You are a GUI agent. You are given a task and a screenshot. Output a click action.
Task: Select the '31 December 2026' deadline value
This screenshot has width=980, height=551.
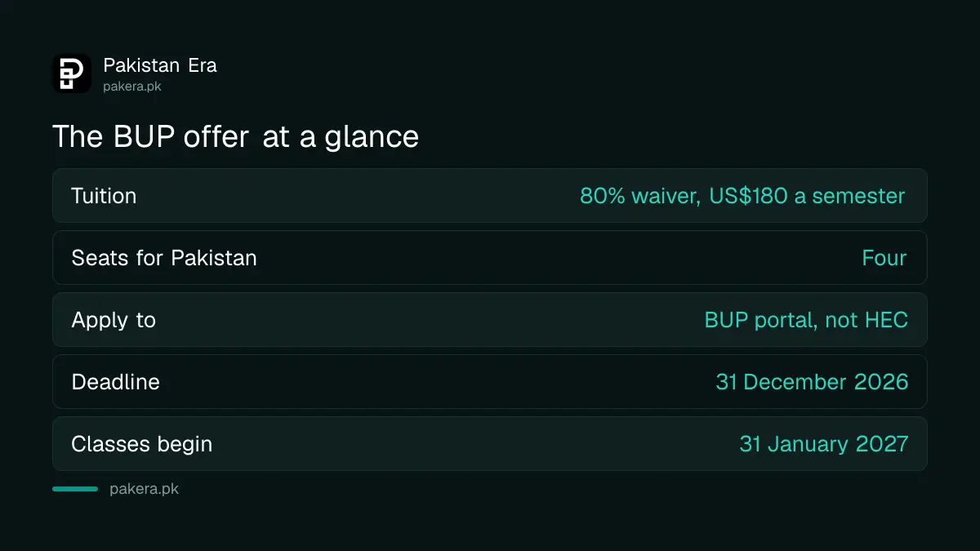point(812,382)
